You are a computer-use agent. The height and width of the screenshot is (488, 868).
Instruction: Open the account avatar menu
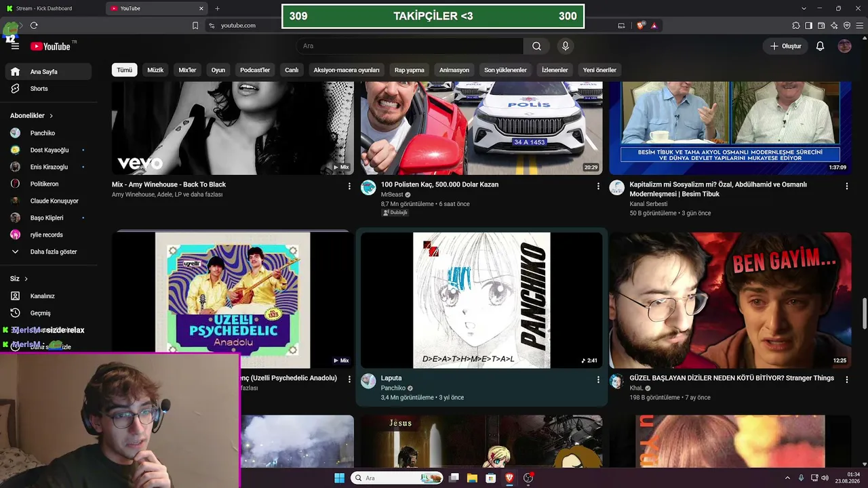(x=844, y=46)
